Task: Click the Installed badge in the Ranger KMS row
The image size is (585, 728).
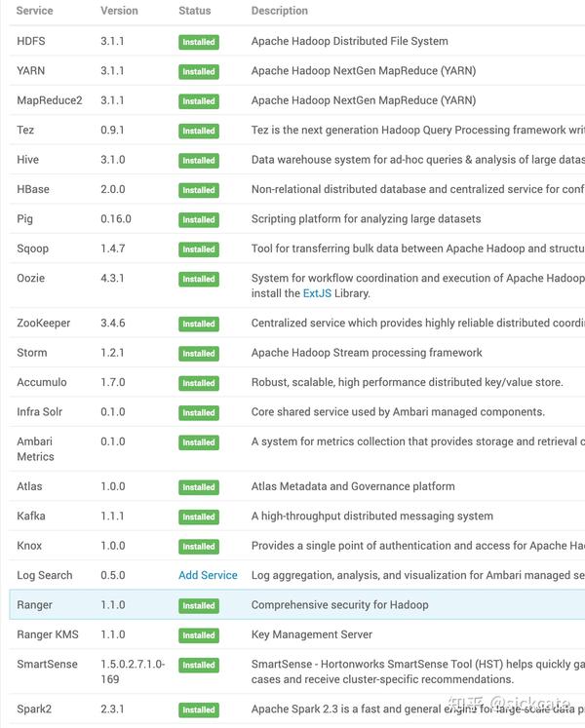Action: [198, 635]
